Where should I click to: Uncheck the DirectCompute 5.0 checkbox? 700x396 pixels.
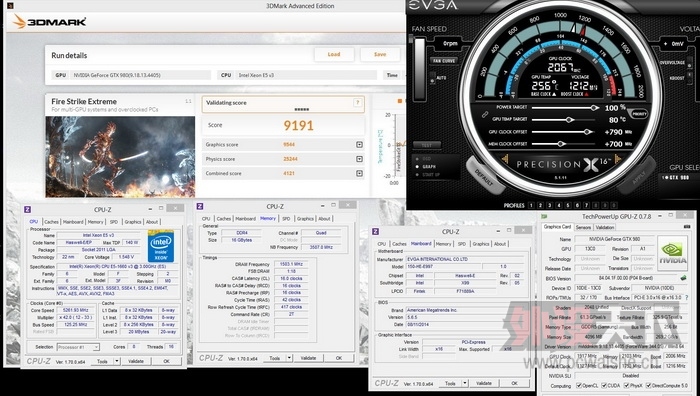point(650,385)
